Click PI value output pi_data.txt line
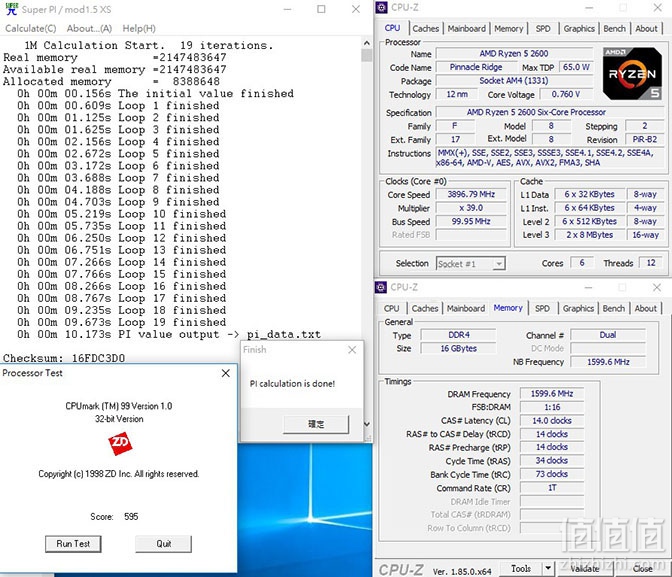The image size is (672, 577). pos(169,334)
